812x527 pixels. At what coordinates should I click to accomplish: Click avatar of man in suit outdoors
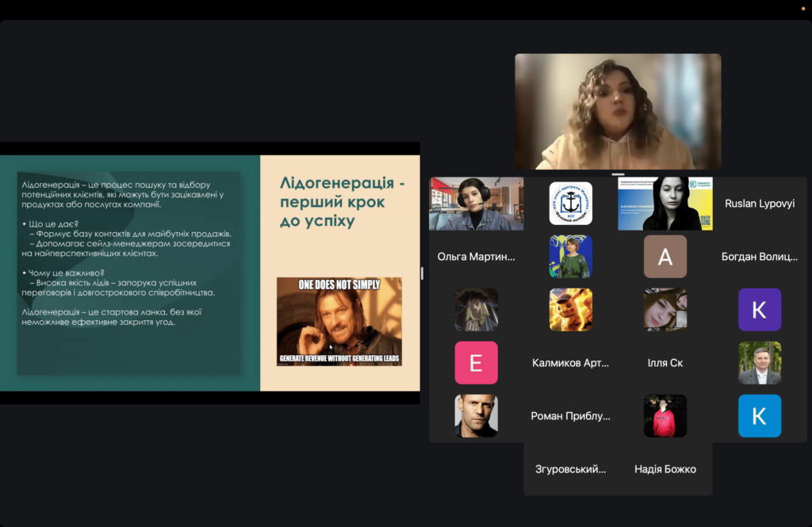coord(760,363)
